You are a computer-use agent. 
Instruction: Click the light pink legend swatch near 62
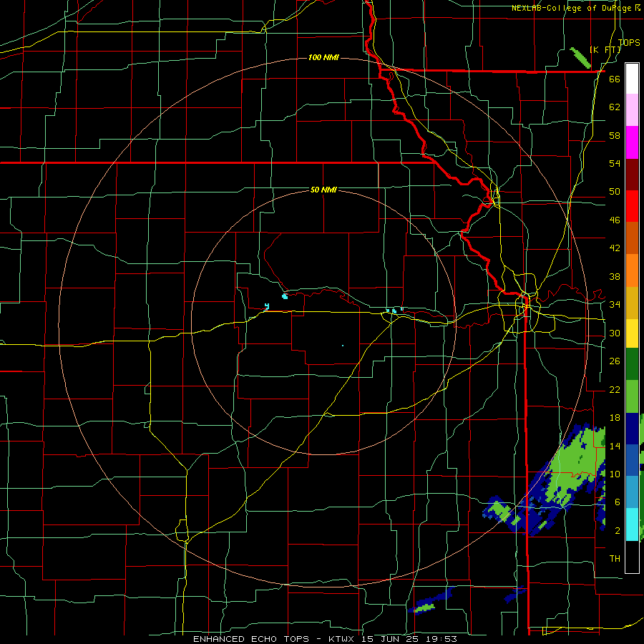pyautogui.click(x=632, y=109)
